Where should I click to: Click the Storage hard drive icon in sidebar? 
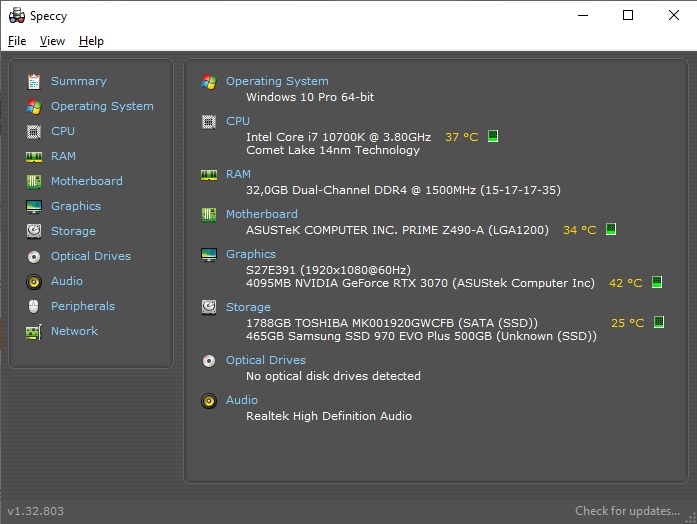pos(34,231)
